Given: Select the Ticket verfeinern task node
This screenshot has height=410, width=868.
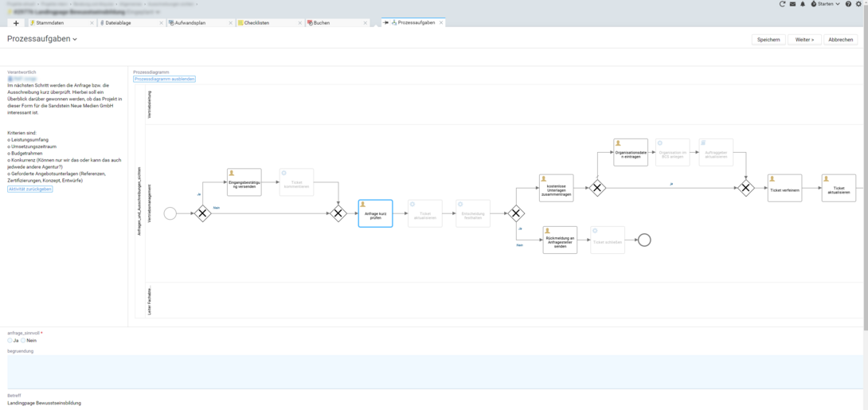Looking at the screenshot, I should 784,188.
